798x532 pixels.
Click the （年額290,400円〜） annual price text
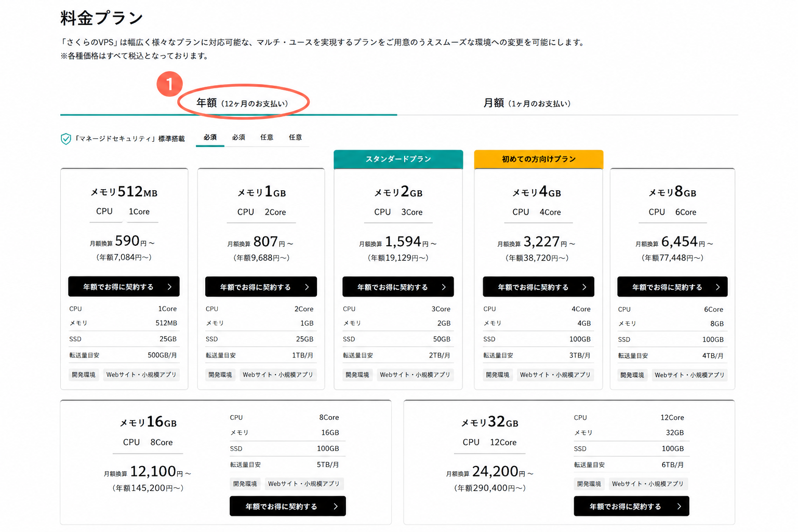[x=490, y=488]
